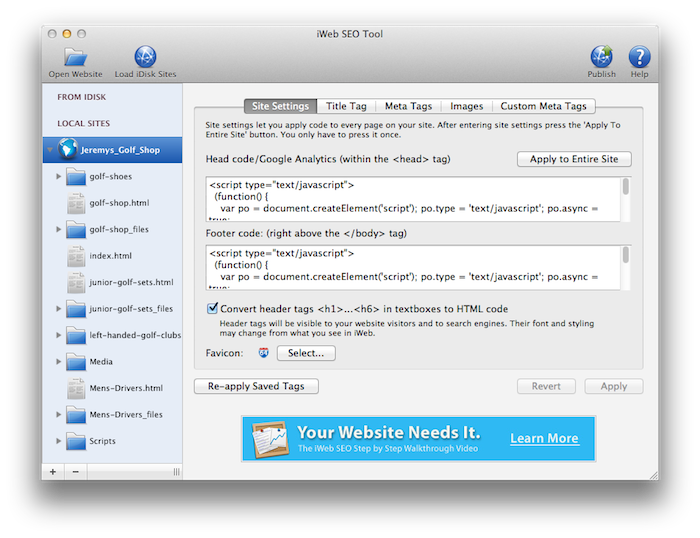This screenshot has width=700, height=538.
Task: Click the Apply button
Action: 614,386
